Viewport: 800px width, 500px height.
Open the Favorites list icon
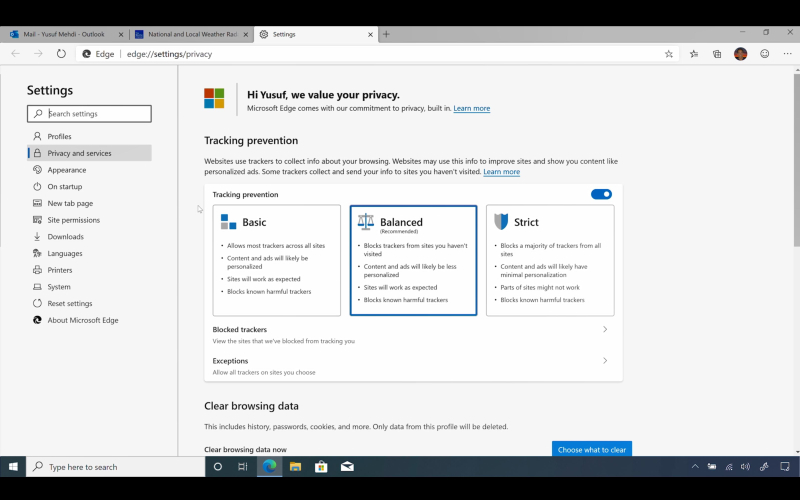pos(694,54)
